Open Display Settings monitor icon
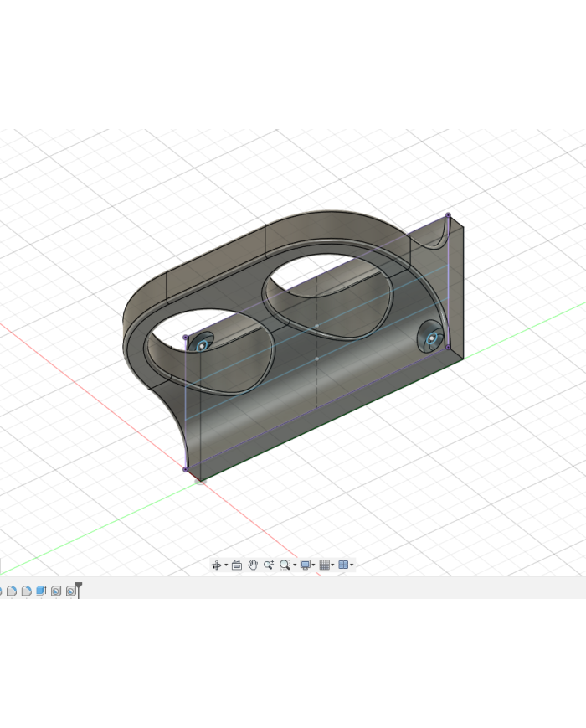586x728 pixels. (306, 565)
